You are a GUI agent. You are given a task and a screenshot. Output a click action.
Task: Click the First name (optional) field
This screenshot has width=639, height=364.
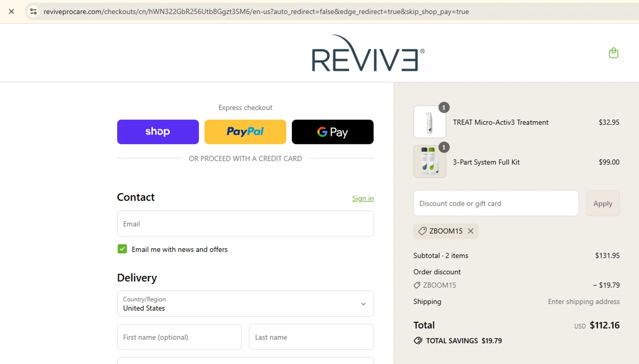pyautogui.click(x=179, y=337)
